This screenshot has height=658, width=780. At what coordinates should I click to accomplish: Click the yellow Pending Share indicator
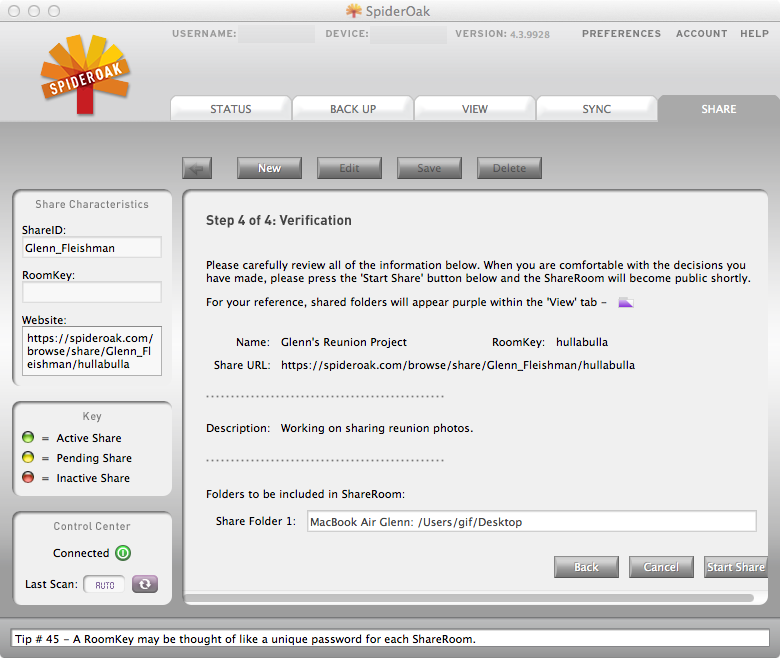[x=28, y=458]
